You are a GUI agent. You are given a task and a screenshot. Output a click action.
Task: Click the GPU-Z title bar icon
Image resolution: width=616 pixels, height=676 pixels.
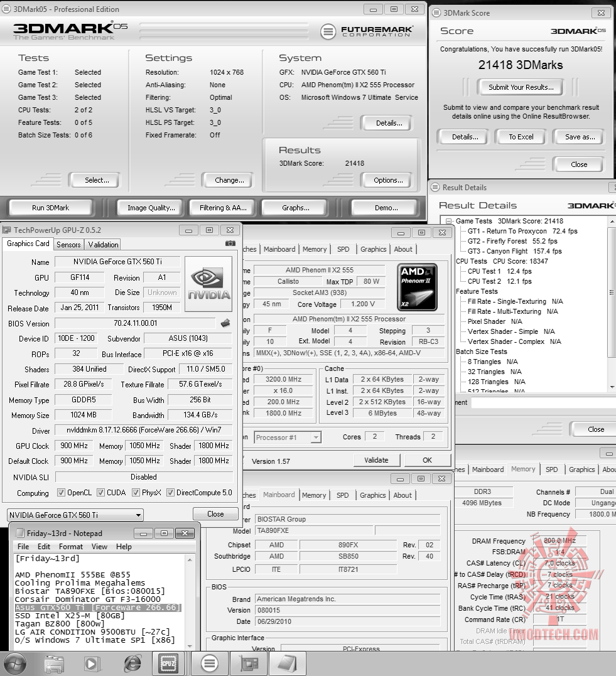point(7,230)
